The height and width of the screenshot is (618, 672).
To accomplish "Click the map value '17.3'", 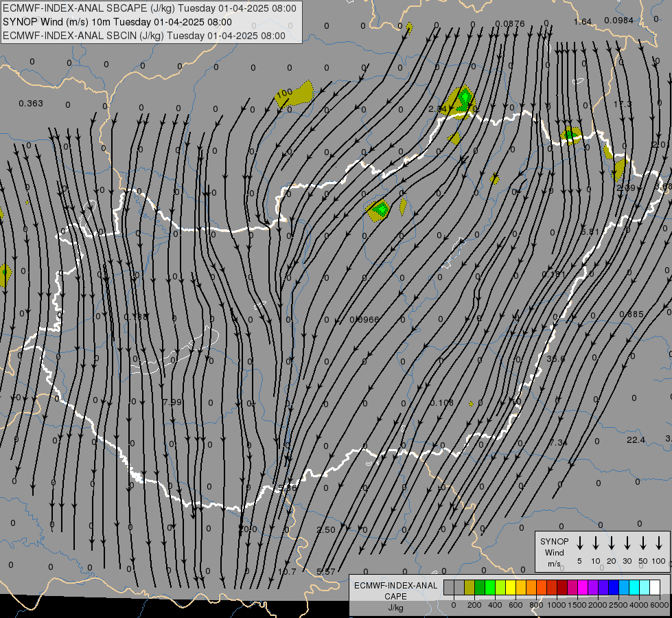I will [x=623, y=104].
